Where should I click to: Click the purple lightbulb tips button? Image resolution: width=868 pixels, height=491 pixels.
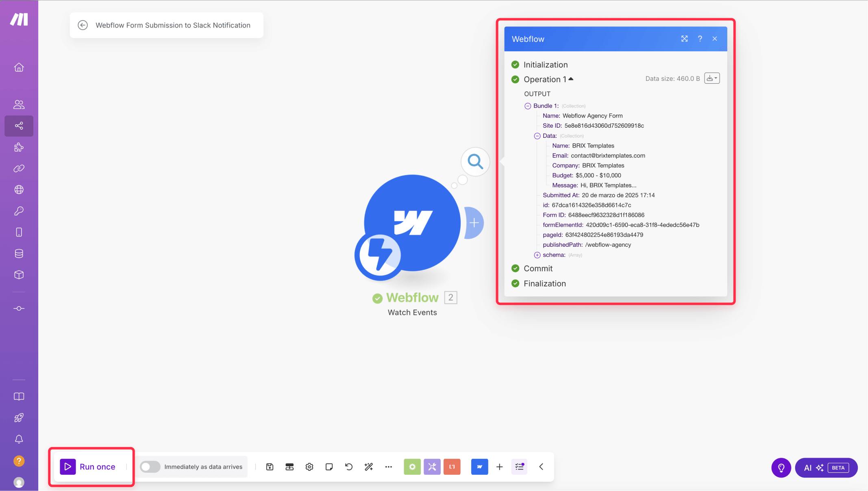coord(781,468)
